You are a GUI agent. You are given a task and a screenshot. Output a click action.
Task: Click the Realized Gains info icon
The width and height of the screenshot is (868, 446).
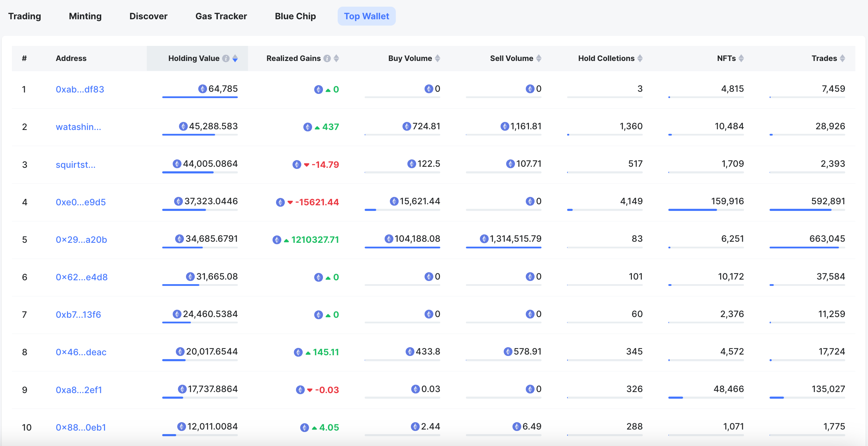[x=327, y=59]
